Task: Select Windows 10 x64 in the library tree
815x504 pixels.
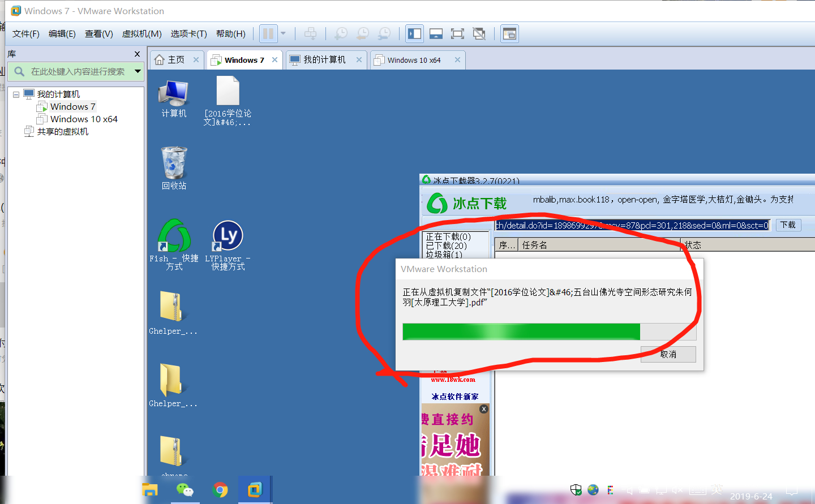Action: [x=84, y=119]
